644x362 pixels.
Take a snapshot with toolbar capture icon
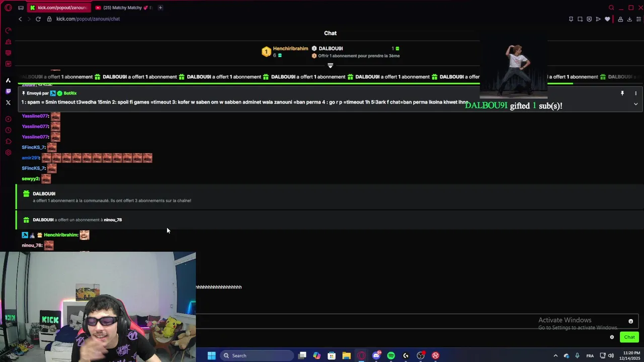pyautogui.click(x=580, y=19)
